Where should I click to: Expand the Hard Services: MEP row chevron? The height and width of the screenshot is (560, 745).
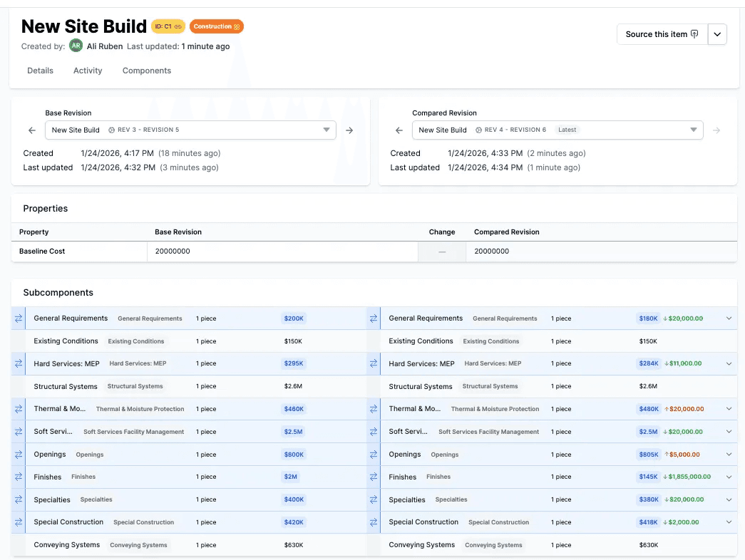[x=729, y=363]
